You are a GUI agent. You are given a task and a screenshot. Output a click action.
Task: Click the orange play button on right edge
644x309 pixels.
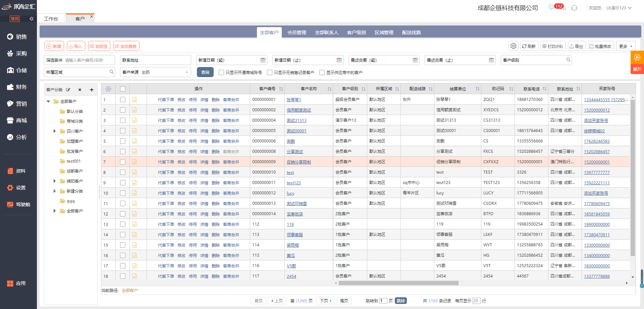637,57
